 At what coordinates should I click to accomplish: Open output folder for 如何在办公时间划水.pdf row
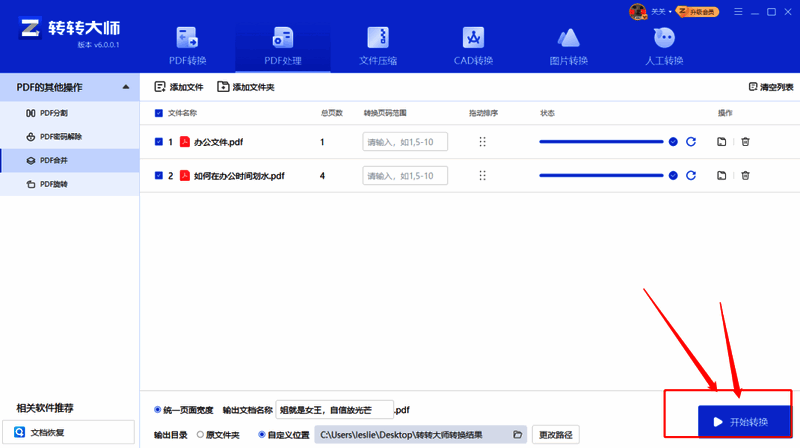(722, 176)
